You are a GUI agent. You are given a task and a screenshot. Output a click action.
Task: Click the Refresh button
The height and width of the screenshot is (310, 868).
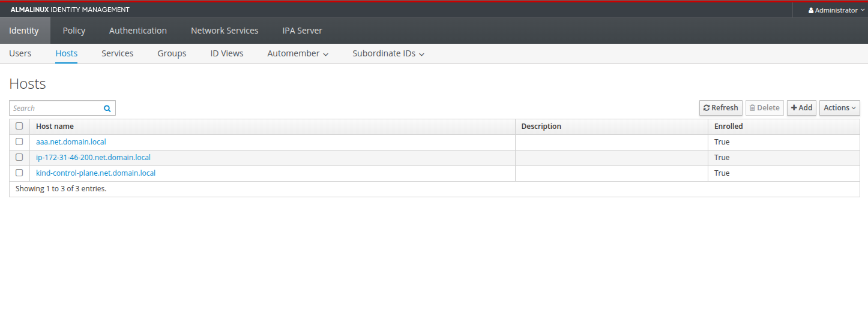point(720,108)
